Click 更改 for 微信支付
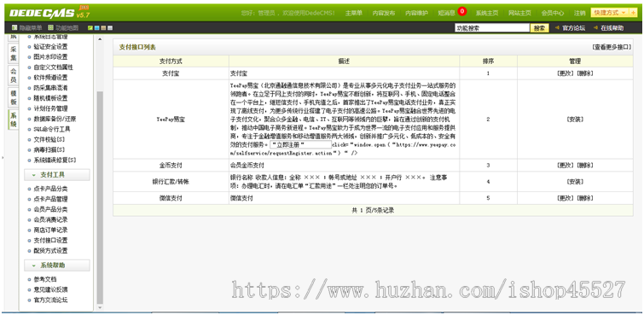Viewport: 644px width, 315px height. click(x=566, y=198)
